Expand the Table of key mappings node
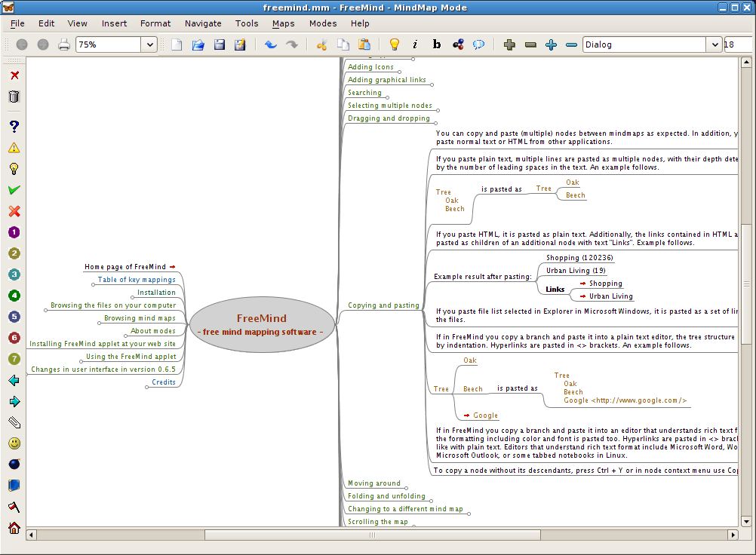756x555 pixels. (93, 284)
